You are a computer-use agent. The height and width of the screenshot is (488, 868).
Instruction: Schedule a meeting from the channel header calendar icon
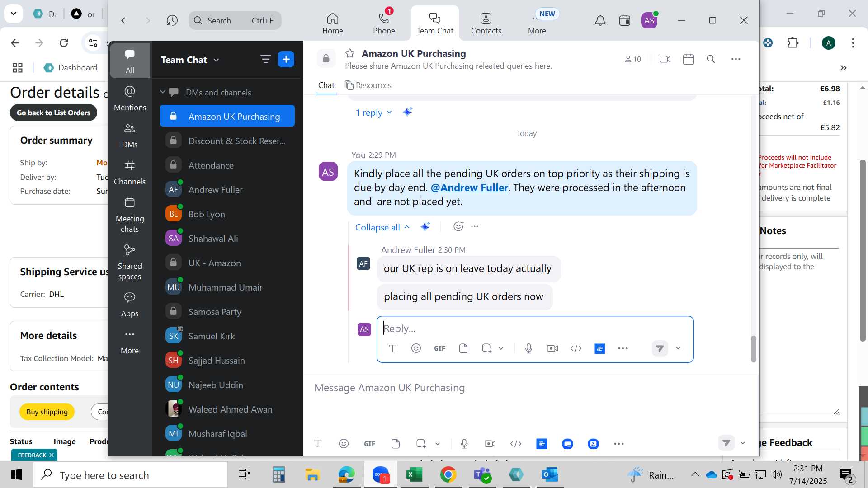point(688,59)
